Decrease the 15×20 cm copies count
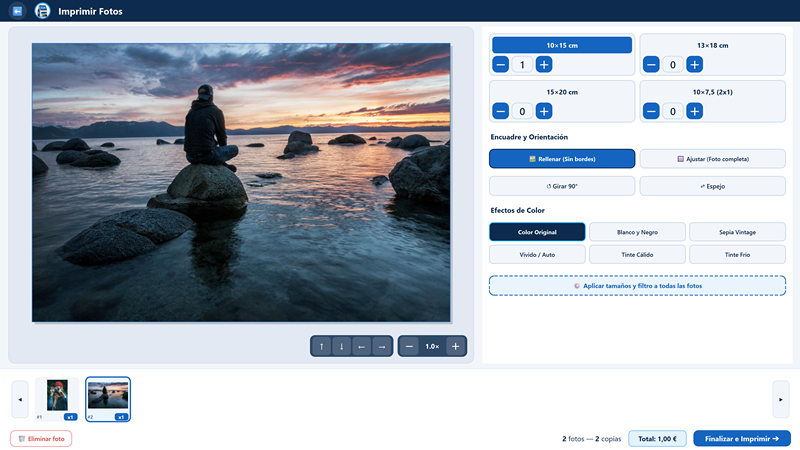This screenshot has width=800, height=450. 501,111
